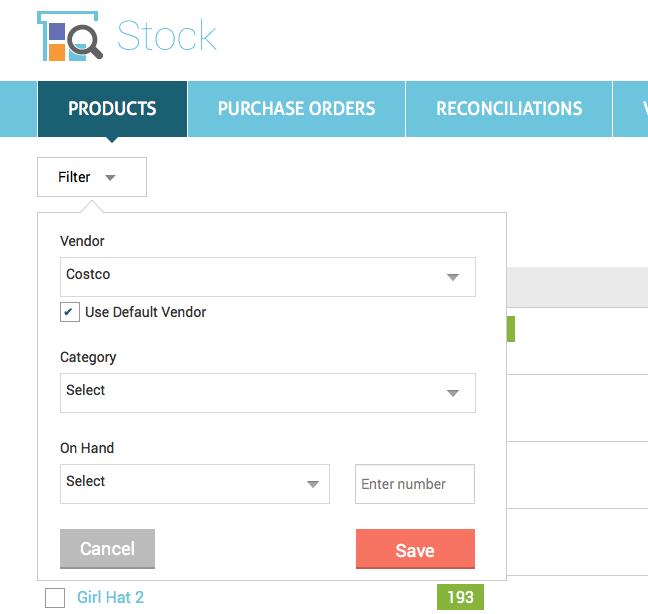The width and height of the screenshot is (648, 614).
Task: Click the Use Default Vendor label
Action: [145, 312]
